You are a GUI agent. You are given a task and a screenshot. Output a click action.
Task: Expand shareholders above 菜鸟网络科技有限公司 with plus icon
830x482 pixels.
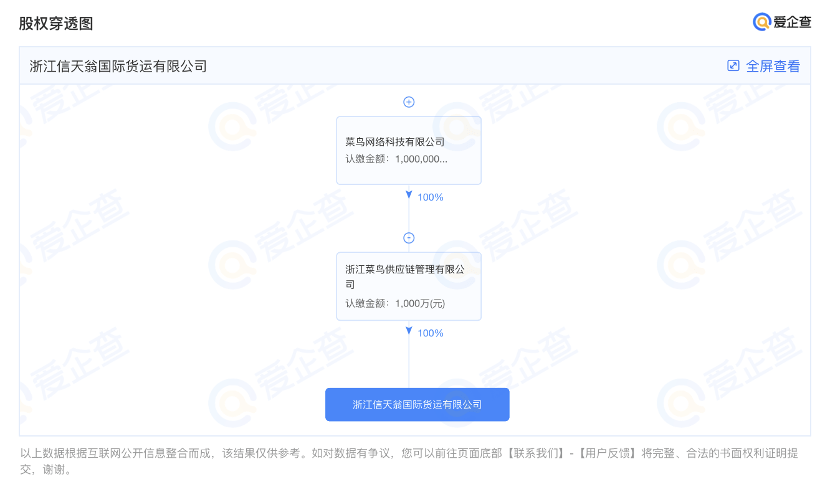point(409,102)
